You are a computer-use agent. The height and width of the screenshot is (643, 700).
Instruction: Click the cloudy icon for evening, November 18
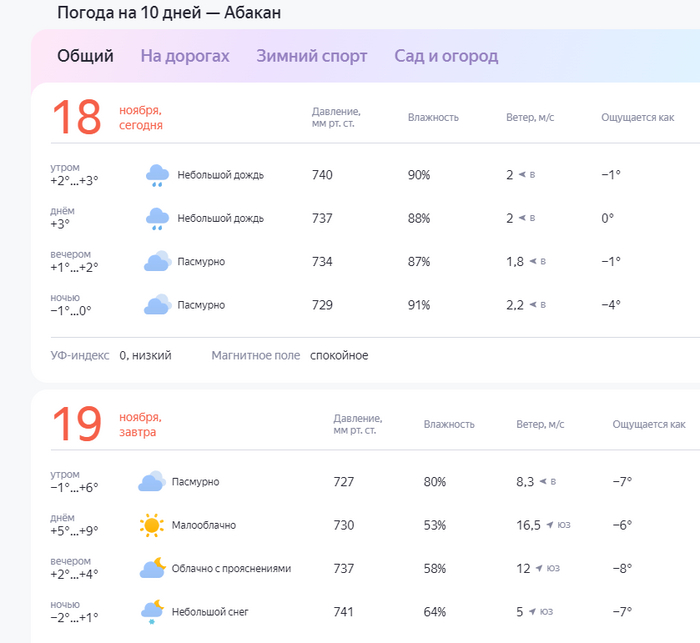point(157,262)
